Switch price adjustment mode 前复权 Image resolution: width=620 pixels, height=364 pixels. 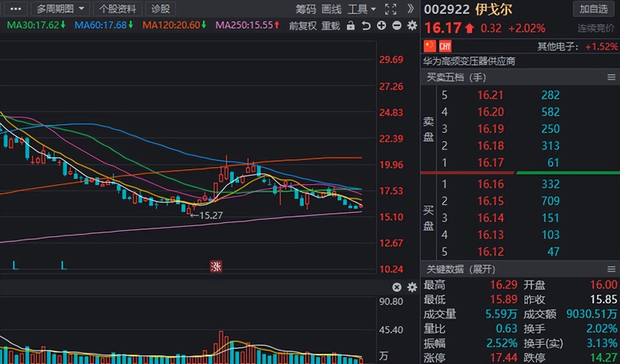coord(303,26)
